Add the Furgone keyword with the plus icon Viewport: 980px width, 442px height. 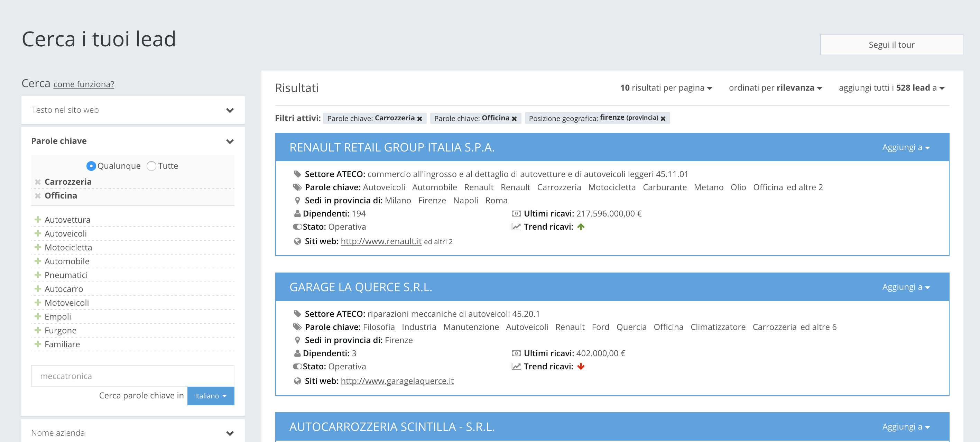(x=38, y=330)
